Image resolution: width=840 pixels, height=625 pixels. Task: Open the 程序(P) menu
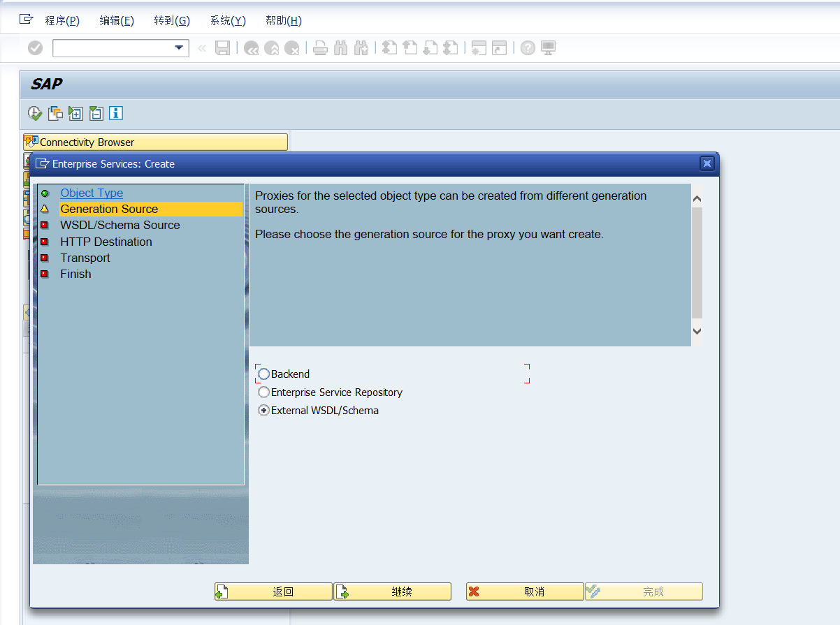[62, 21]
